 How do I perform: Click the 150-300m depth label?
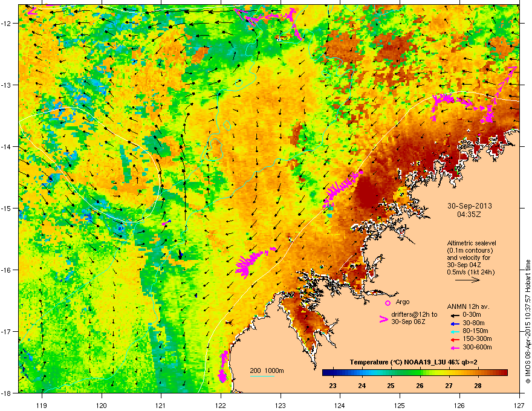477,338
